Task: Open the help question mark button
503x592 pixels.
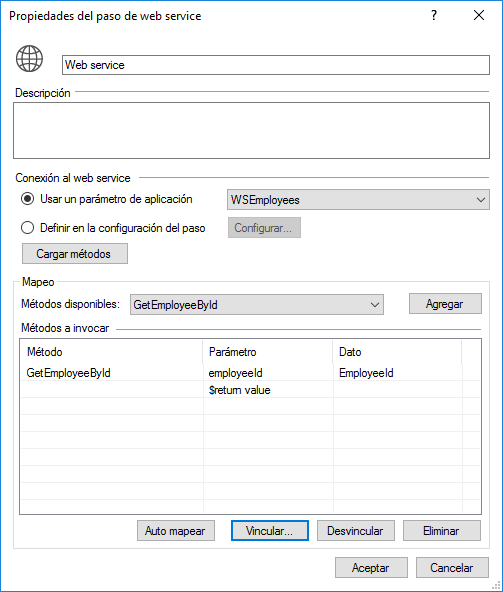Action: click(434, 15)
